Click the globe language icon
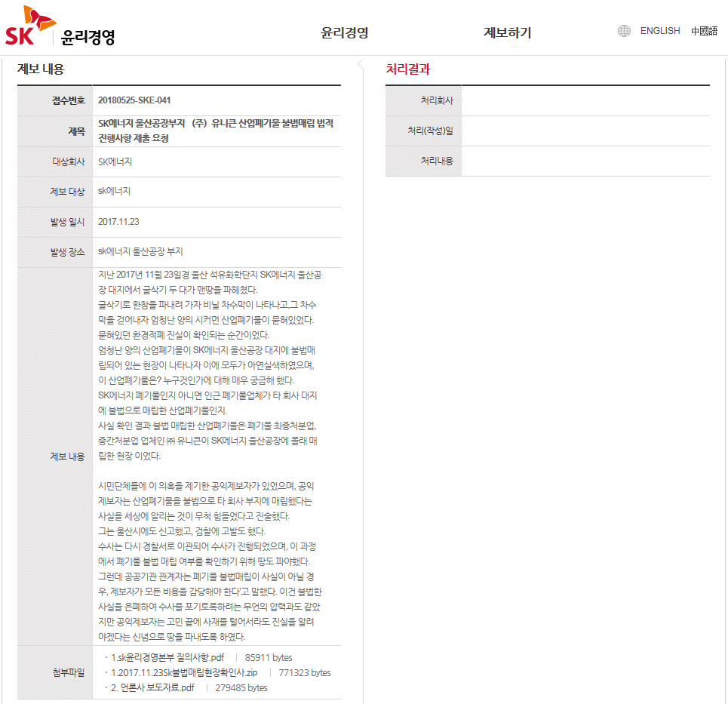The height and width of the screenshot is (704, 728). [x=624, y=31]
